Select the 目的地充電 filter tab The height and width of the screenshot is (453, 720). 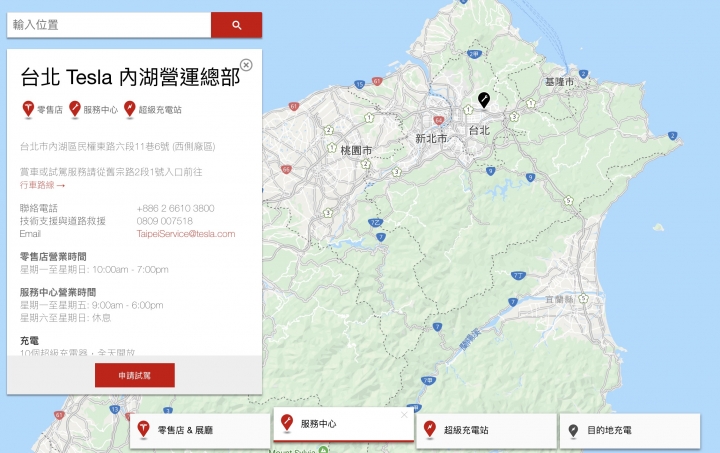(630, 430)
